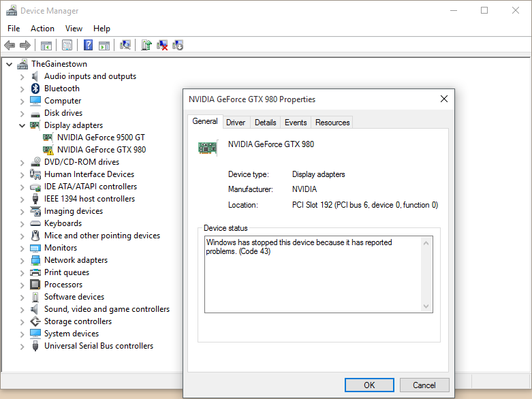This screenshot has width=532, height=399.
Task: Expand the Network adapters node
Action: (22, 260)
